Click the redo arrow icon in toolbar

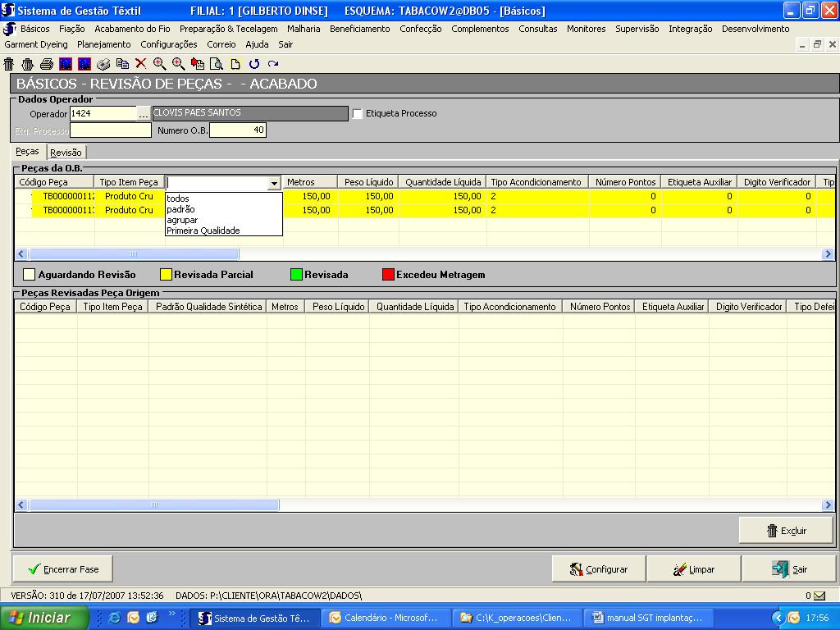pyautogui.click(x=273, y=64)
